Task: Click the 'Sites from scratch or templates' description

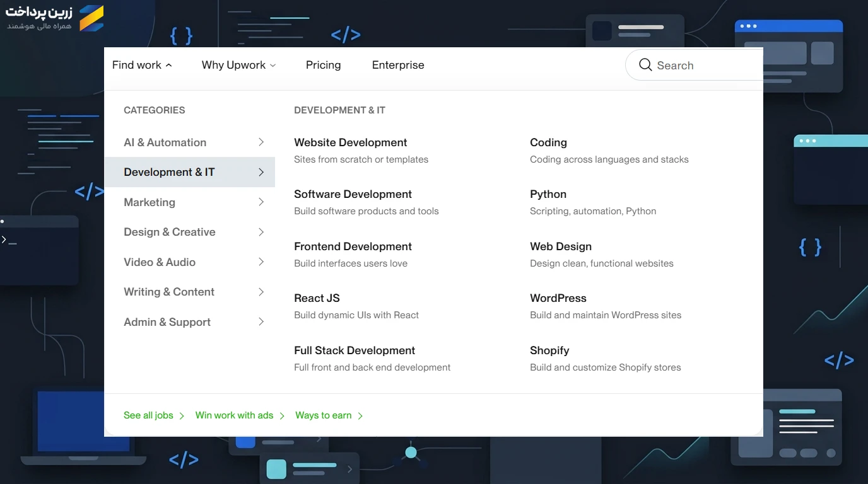Action: point(361,159)
